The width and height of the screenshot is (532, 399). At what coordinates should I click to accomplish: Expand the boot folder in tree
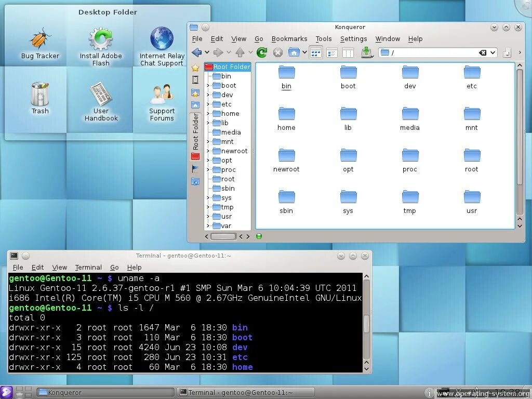[x=208, y=86]
